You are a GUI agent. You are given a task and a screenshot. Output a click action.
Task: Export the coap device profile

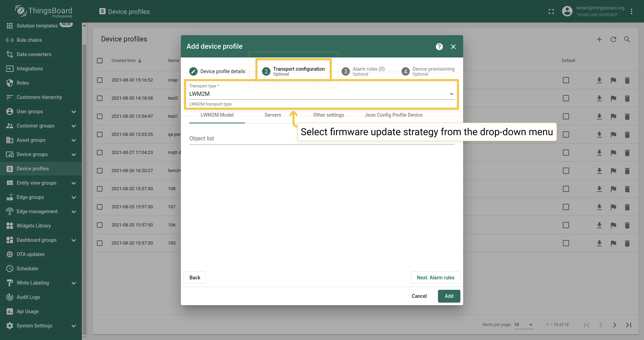[x=599, y=80]
